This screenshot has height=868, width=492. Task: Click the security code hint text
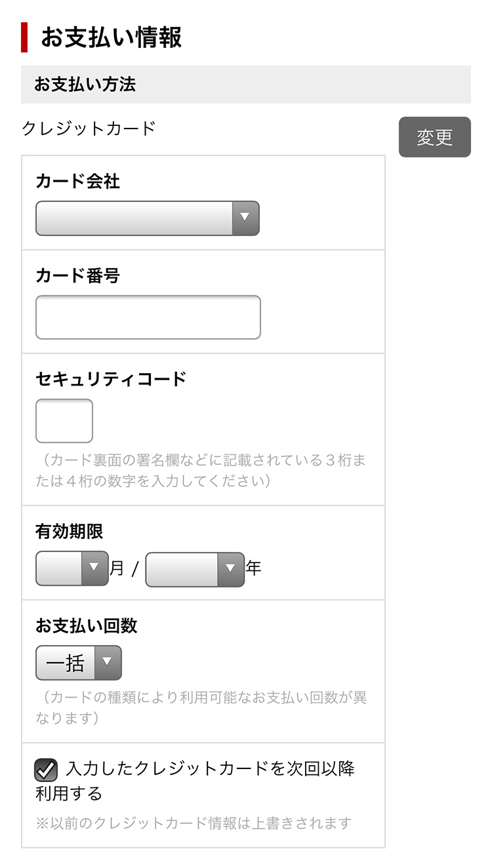201,471
